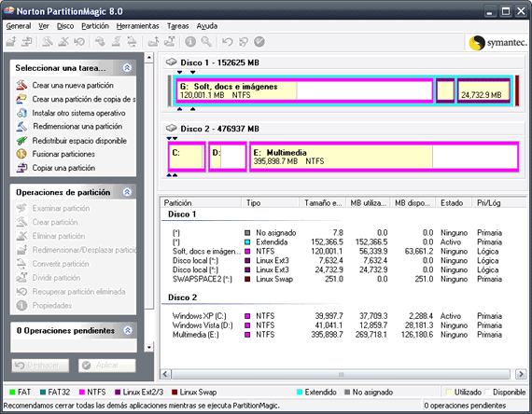This screenshot has height=414, width=532.
Task: Click the Instalar otro sistema operativo link
Action: tap(78, 113)
